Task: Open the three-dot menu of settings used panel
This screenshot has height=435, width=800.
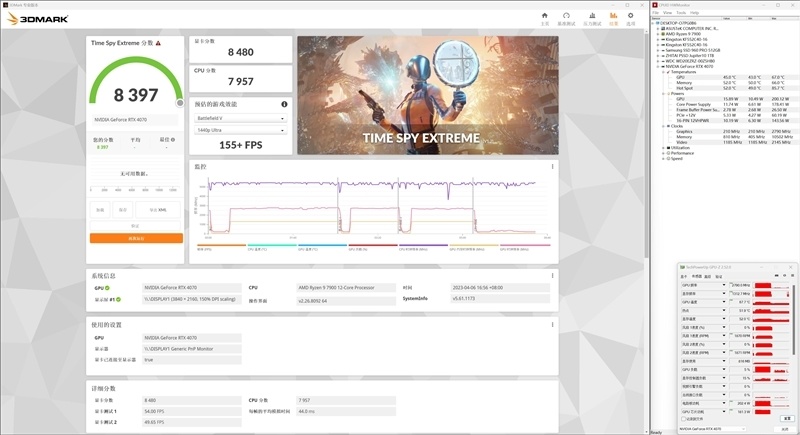Action: [552, 324]
